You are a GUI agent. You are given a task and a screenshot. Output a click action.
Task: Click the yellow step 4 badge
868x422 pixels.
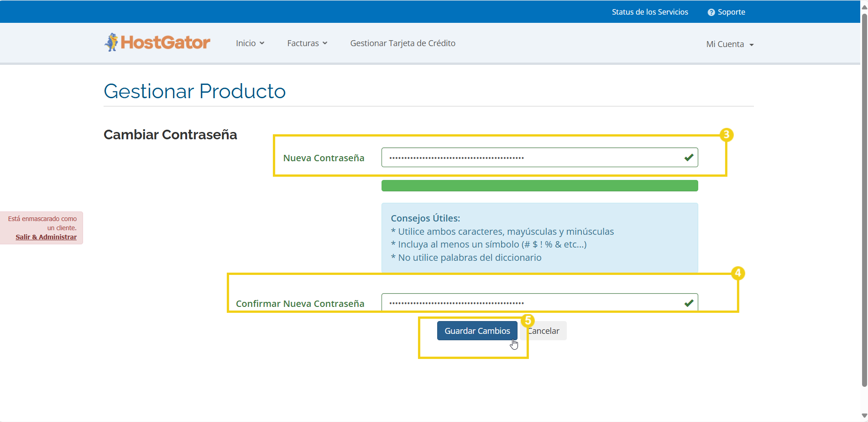(738, 273)
